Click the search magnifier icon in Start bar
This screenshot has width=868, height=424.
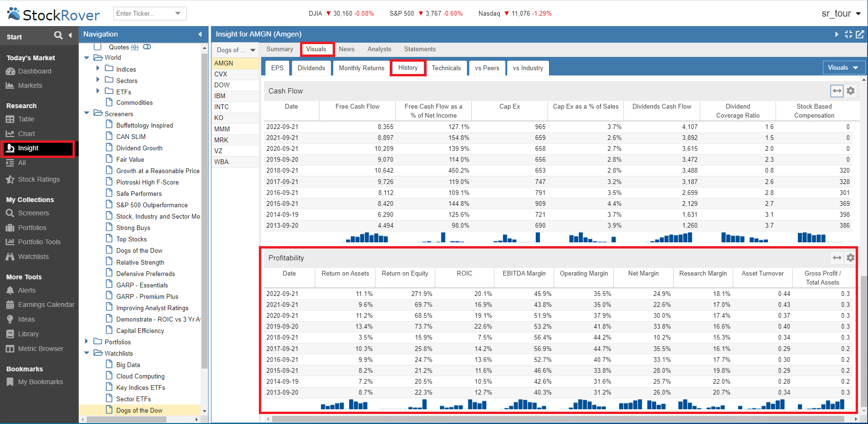coord(58,35)
